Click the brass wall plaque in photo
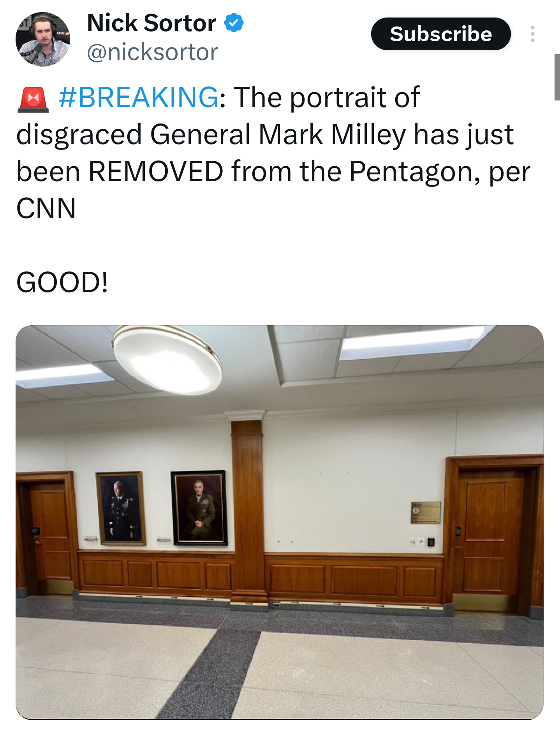 (x=426, y=512)
